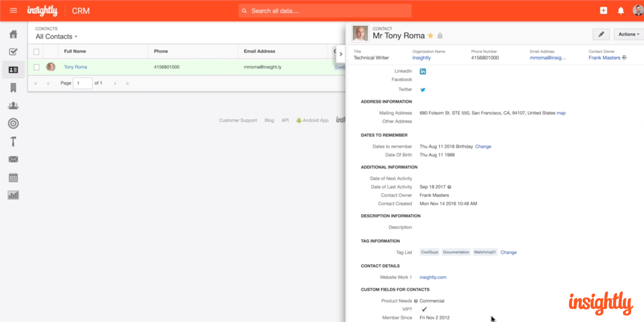The height and width of the screenshot is (322, 644).
Task: Sort by the Full Name column header
Action: pyautogui.click(x=75, y=52)
